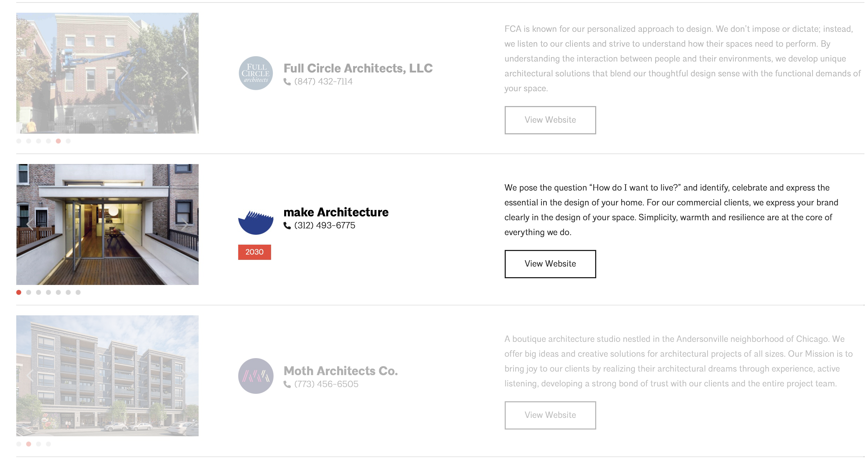Image resolution: width=868 pixels, height=461 pixels.
Task: Click phone icon beside (773) 456-6505
Action: (x=287, y=384)
